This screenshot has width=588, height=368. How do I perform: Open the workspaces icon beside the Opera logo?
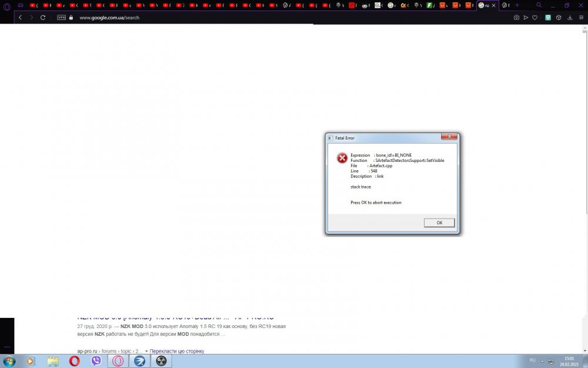tap(21, 5)
